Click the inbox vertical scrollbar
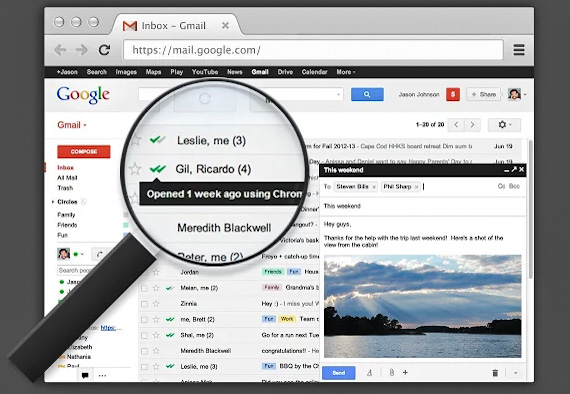 pyautogui.click(x=530, y=209)
